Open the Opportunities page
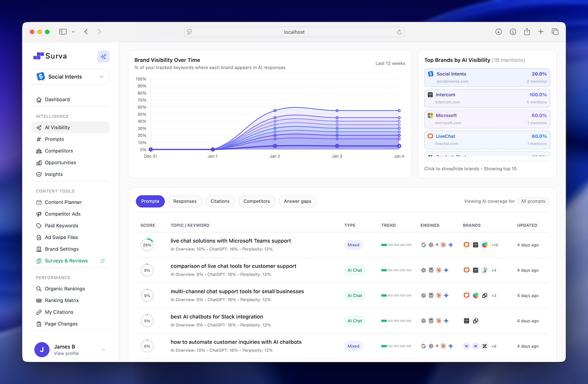Image resolution: width=588 pixels, height=384 pixels. [x=60, y=162]
